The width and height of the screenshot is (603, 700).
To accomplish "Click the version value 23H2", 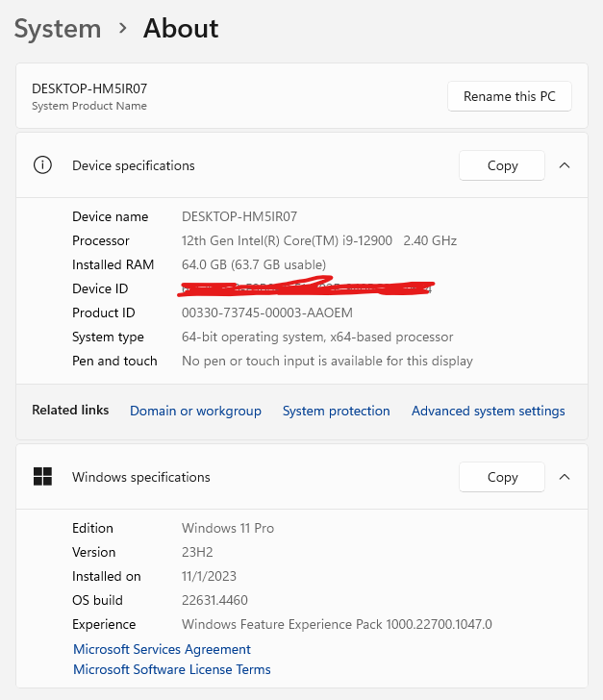I will pyautogui.click(x=197, y=552).
